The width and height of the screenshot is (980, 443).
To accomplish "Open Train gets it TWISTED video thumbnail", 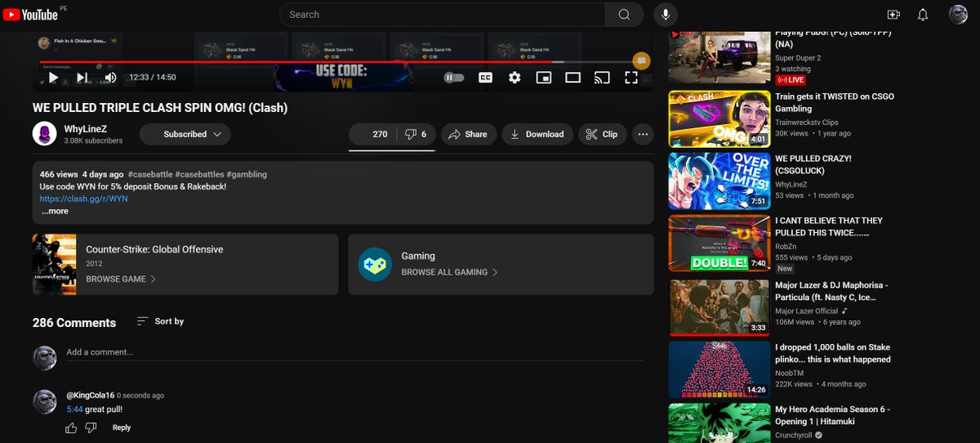I will coord(719,119).
